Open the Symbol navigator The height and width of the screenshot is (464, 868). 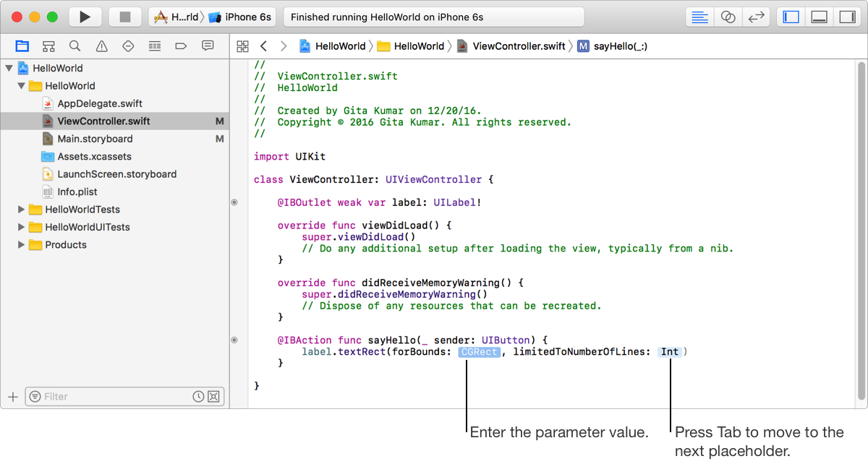coord(48,46)
